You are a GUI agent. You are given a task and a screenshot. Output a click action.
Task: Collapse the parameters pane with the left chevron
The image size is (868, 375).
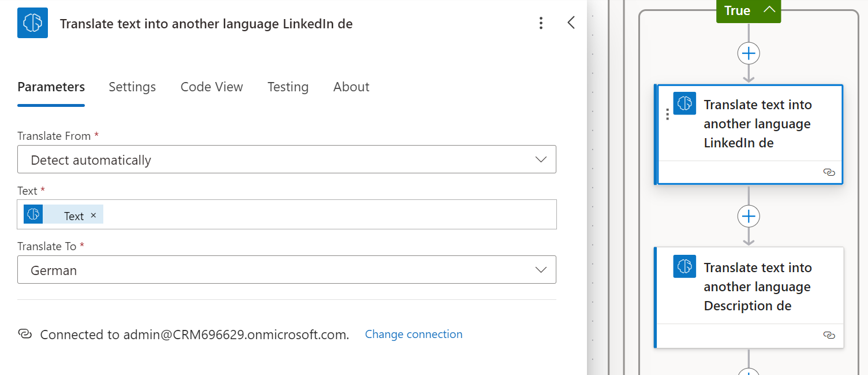click(x=571, y=23)
